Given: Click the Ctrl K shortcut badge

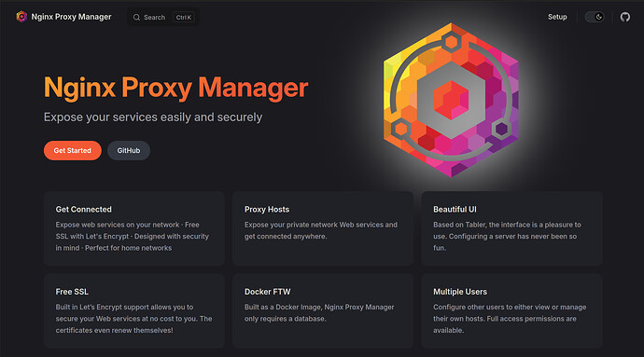Looking at the screenshot, I should [x=184, y=17].
